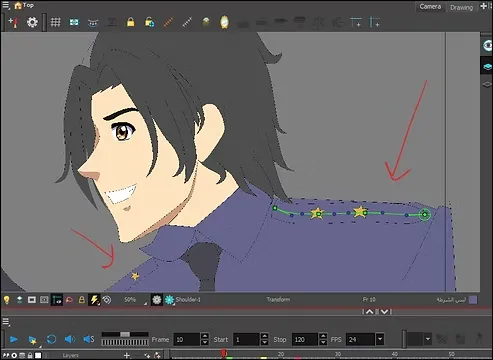Click the yellow padlock lock icon
493x360 pixels.
click(x=130, y=22)
